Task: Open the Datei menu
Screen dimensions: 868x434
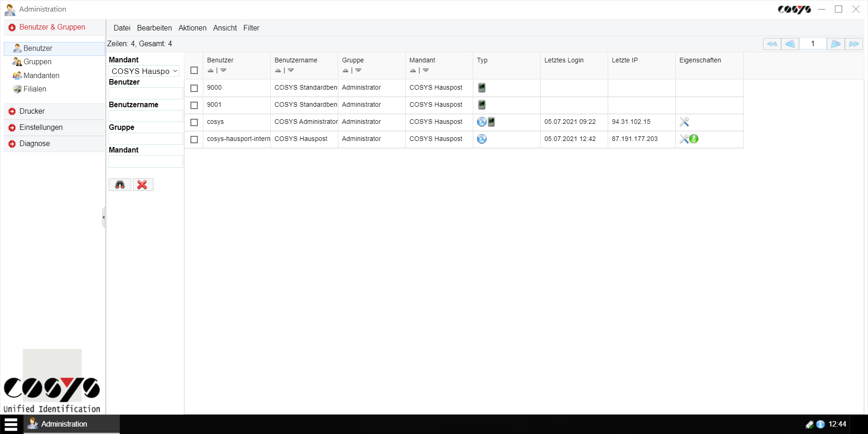Action: coord(122,28)
